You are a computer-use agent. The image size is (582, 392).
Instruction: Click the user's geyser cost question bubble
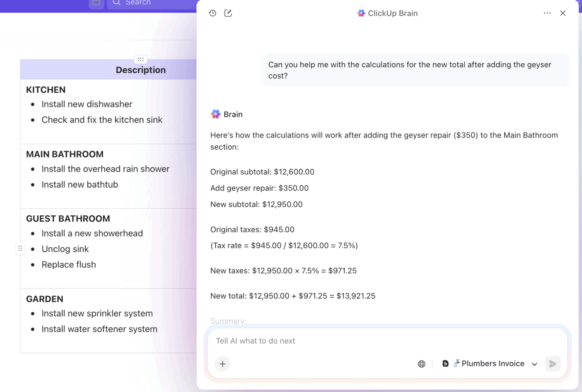pos(415,70)
